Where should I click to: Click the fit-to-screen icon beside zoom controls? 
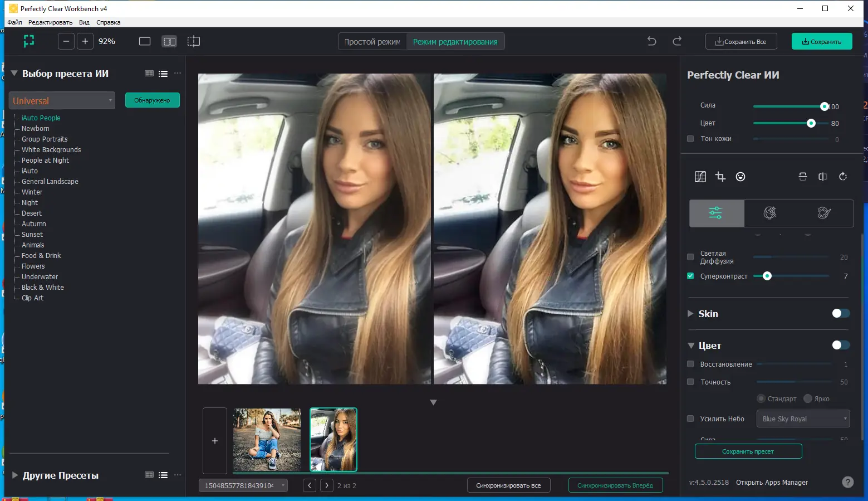coord(29,41)
